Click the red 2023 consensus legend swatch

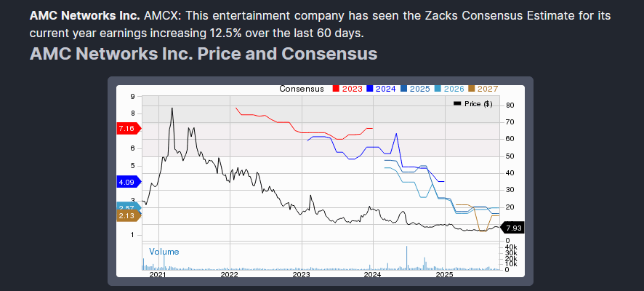pos(337,89)
